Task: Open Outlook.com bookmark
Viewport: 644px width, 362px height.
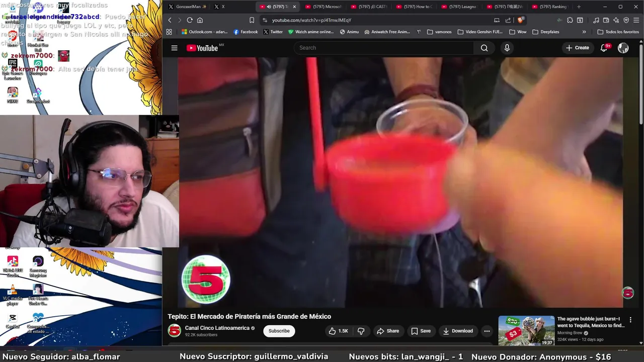Action: 204,32
